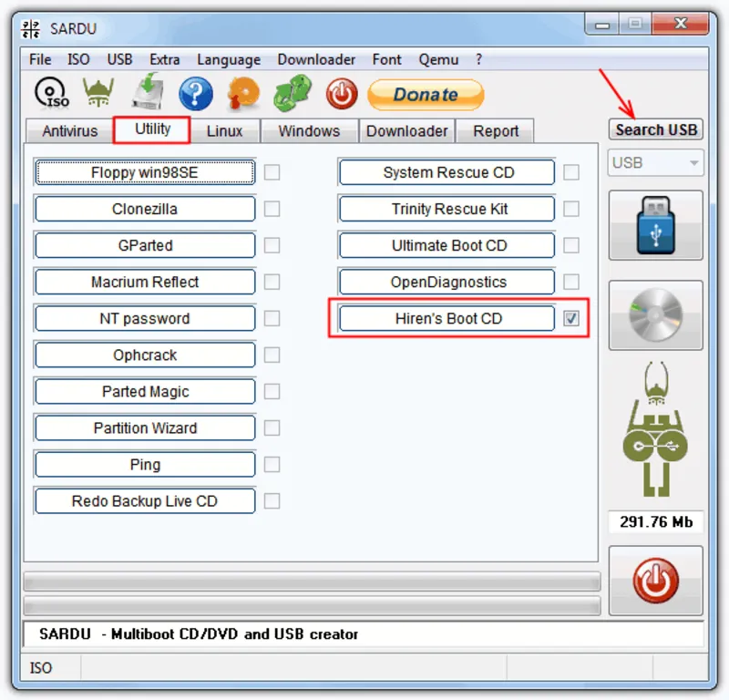Image resolution: width=729 pixels, height=700 pixels.
Task: Click the small red power icon in toolbar
Action: pos(342,94)
